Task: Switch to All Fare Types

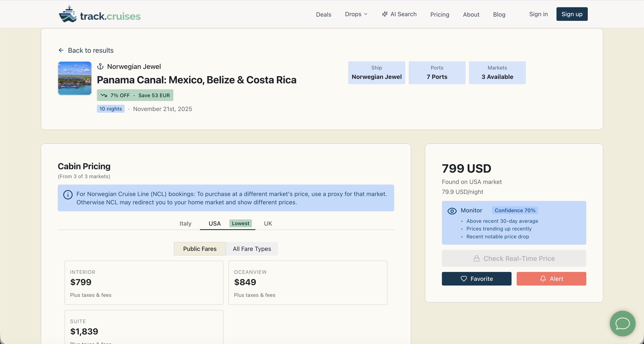Action: pyautogui.click(x=252, y=249)
